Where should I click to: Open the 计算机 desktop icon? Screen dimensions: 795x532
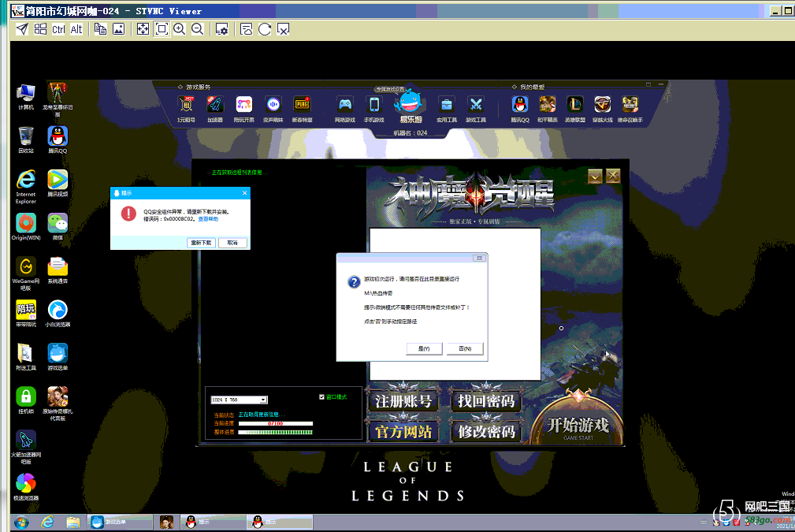pos(26,96)
